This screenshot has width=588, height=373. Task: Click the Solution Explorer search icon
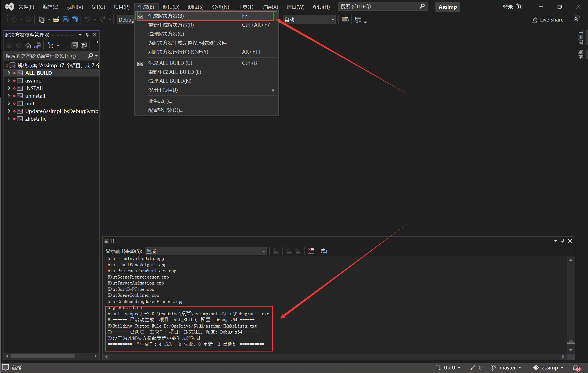coord(91,56)
